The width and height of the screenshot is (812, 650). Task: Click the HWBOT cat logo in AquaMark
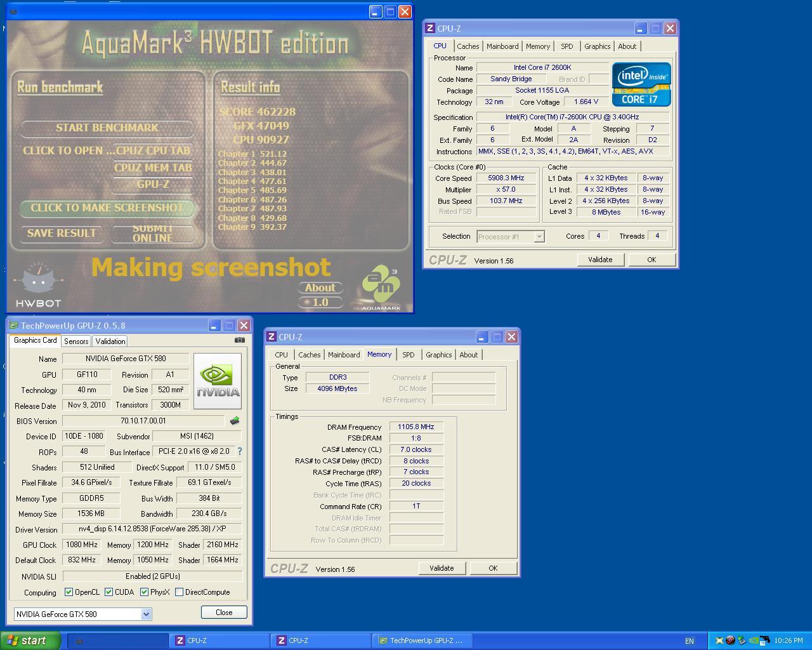click(x=39, y=286)
